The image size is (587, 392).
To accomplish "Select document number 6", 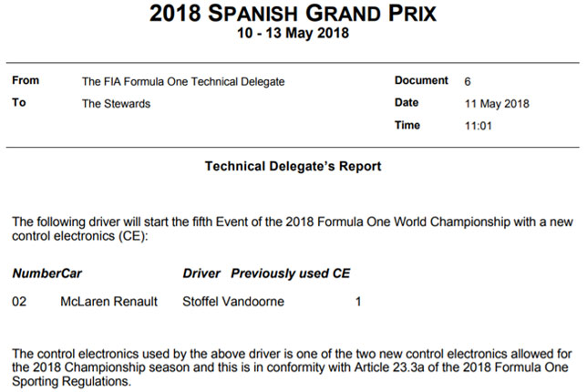I will coord(469,81).
